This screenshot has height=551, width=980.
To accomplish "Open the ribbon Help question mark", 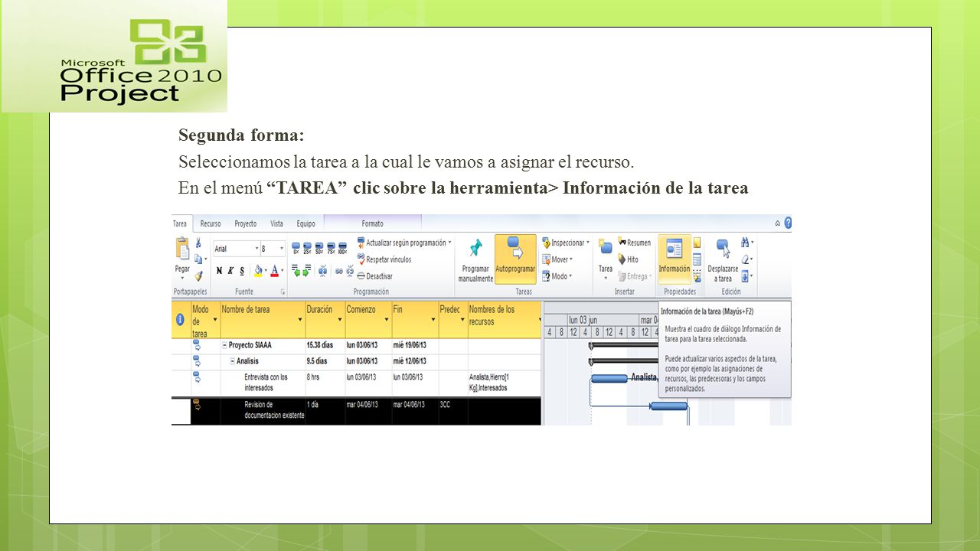I will point(787,223).
